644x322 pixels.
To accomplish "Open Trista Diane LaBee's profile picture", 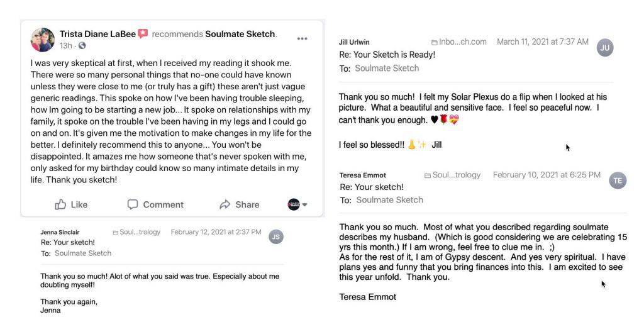I will [43, 40].
